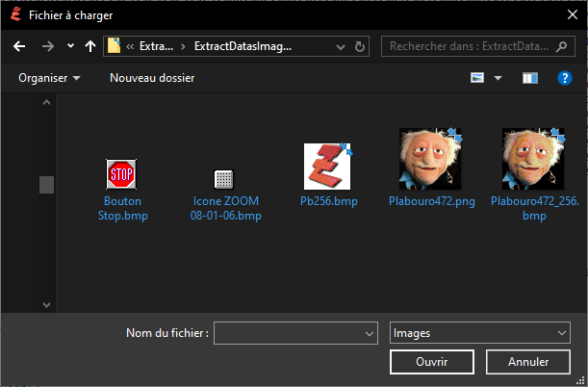Image resolution: width=588 pixels, height=387 pixels.
Task: Click the navigation pane scroll up arrow
Action: click(x=46, y=102)
